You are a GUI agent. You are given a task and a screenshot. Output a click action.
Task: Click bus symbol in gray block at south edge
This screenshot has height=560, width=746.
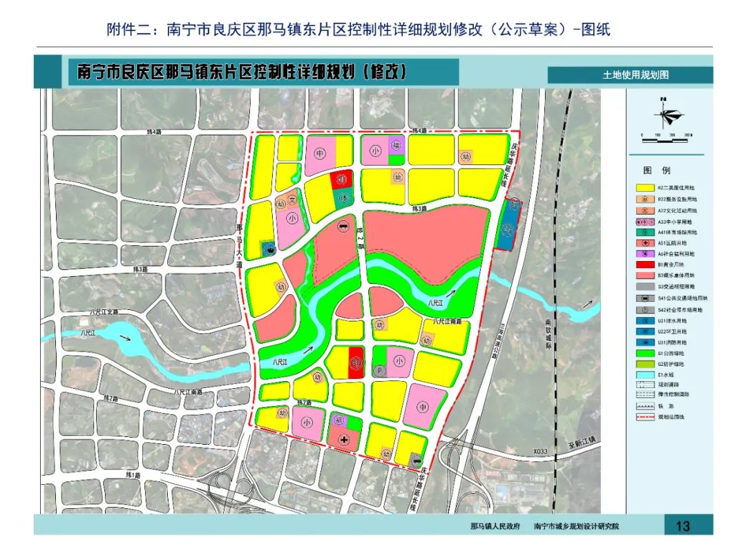point(417,460)
